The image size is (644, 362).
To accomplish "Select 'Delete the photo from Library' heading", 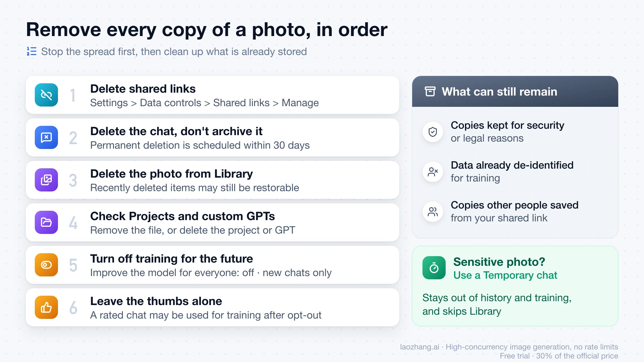I will [x=172, y=174].
